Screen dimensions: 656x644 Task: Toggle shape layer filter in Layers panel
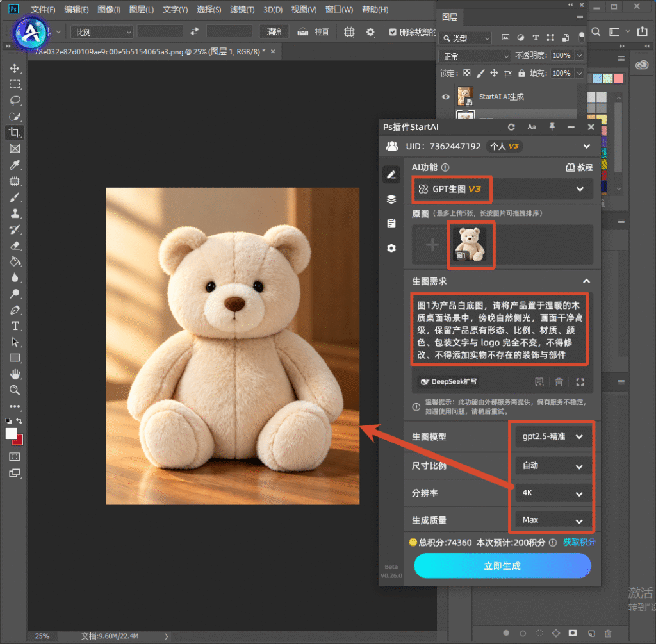point(550,38)
